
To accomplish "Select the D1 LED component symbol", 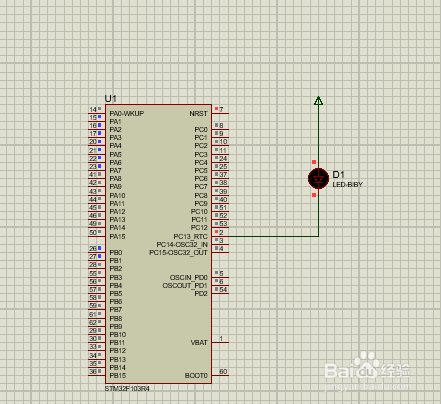I will click(318, 179).
